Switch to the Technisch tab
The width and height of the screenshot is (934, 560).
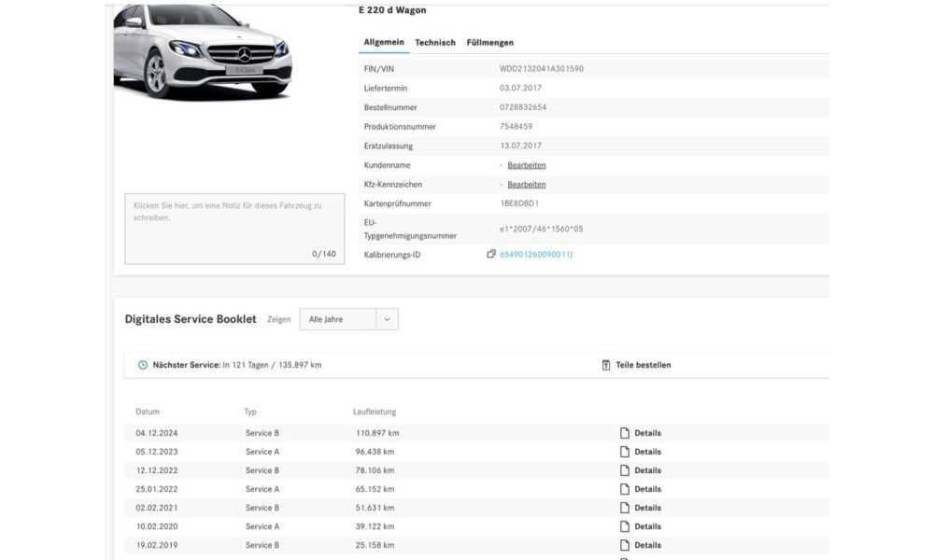[x=435, y=43]
